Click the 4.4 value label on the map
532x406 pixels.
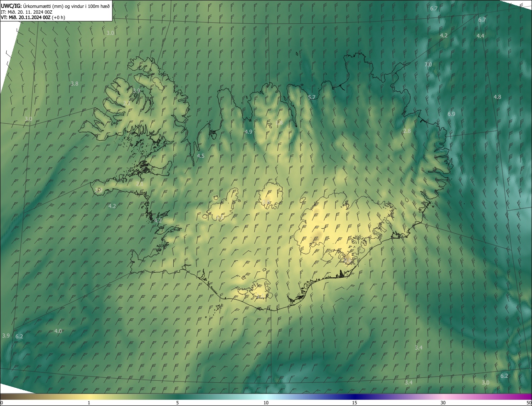tap(480, 36)
